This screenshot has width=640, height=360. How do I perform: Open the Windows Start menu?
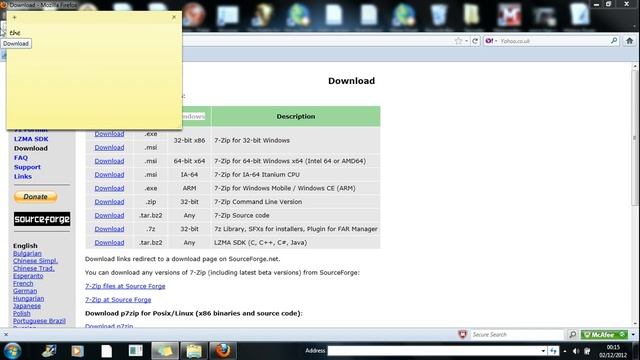12,351
